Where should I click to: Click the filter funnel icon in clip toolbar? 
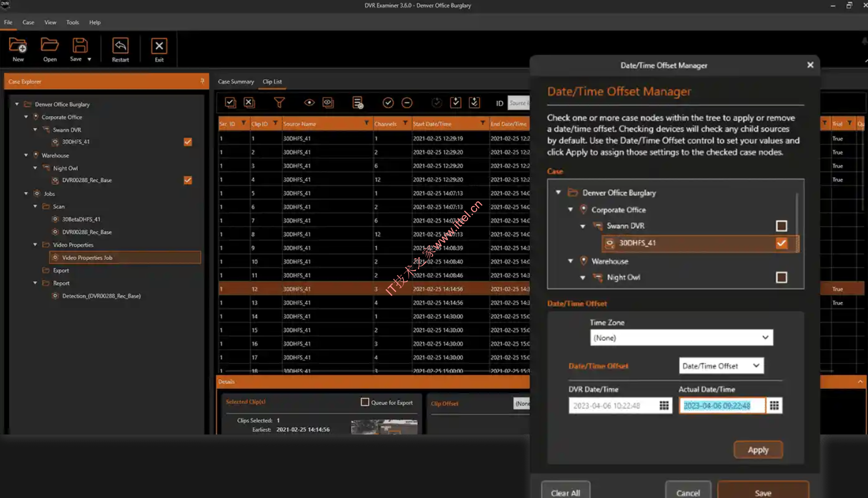click(279, 103)
